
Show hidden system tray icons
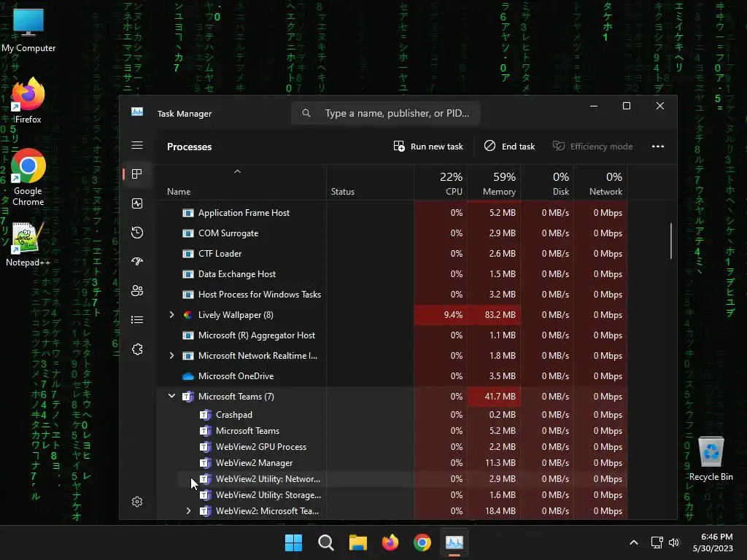(634, 542)
